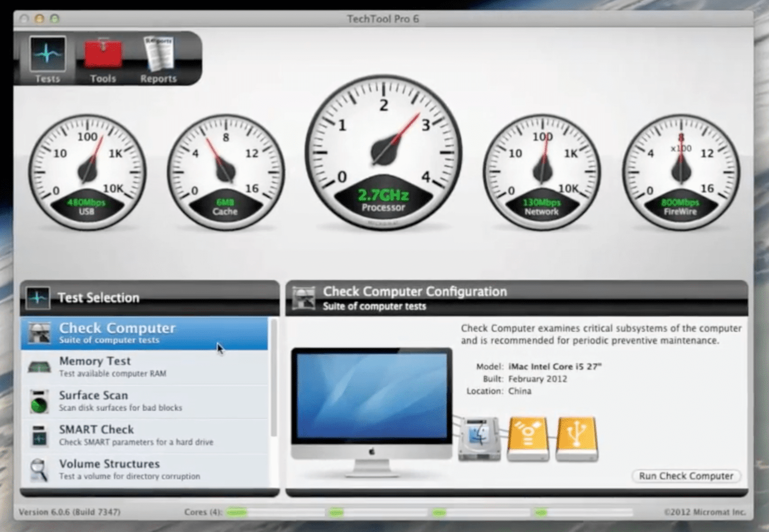The width and height of the screenshot is (769, 532).
Task: Click the fourth core activity bar
Action: tap(583, 512)
